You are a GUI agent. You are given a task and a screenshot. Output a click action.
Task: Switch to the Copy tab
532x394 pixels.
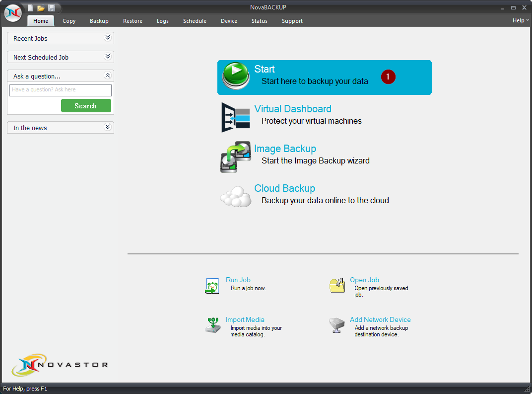click(69, 21)
